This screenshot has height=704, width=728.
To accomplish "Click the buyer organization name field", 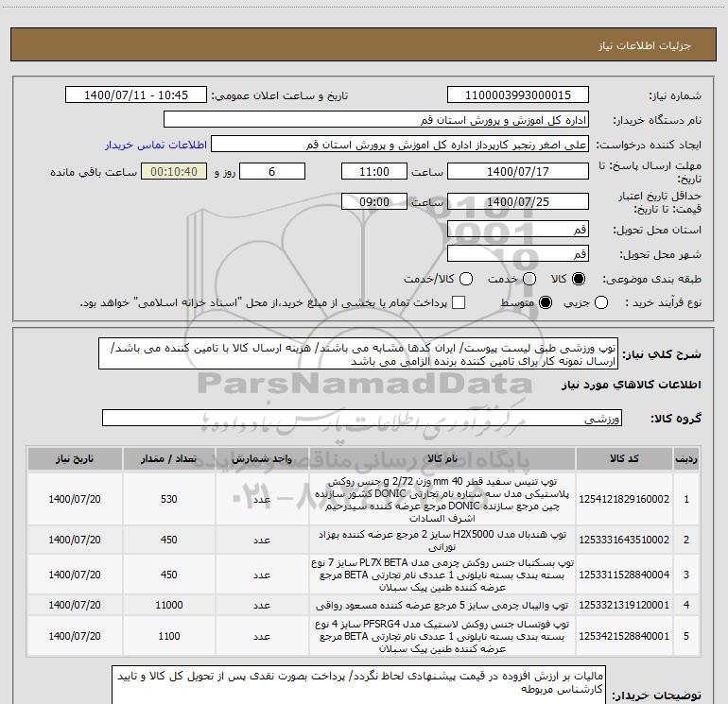I will coord(376,120).
